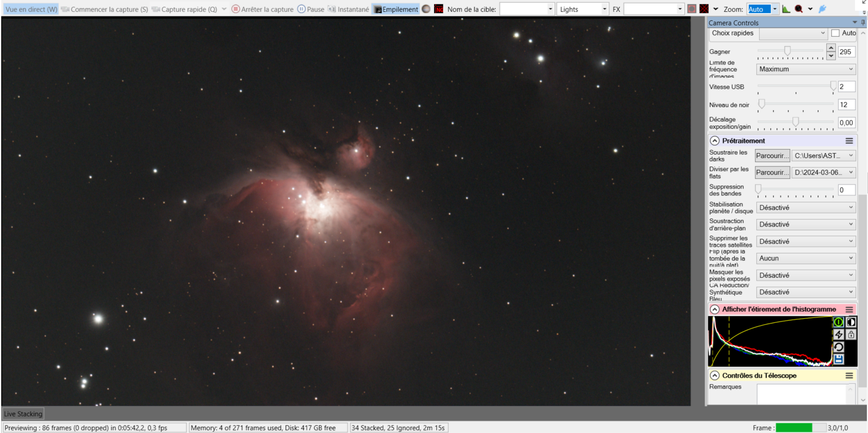The height and width of the screenshot is (433, 868).
Task: Click Commencer la capture (S) button
Action: [x=104, y=9]
